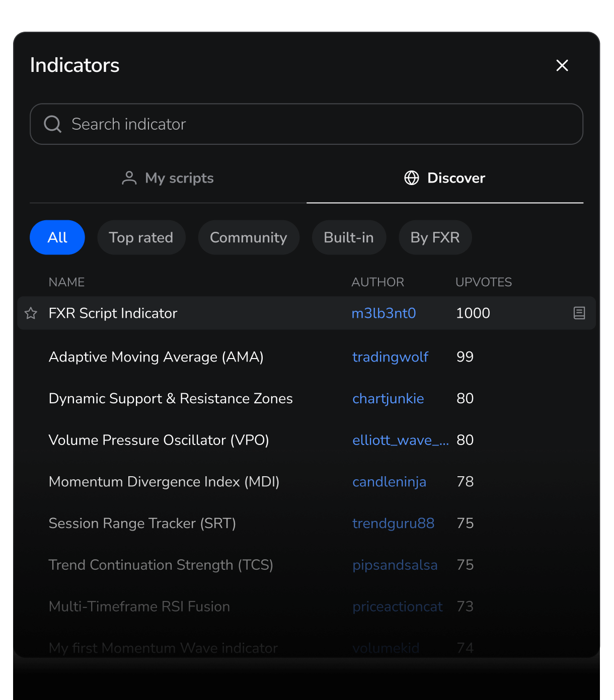Select FXR Script Indicator row
The height and width of the screenshot is (700, 614).
306,313
